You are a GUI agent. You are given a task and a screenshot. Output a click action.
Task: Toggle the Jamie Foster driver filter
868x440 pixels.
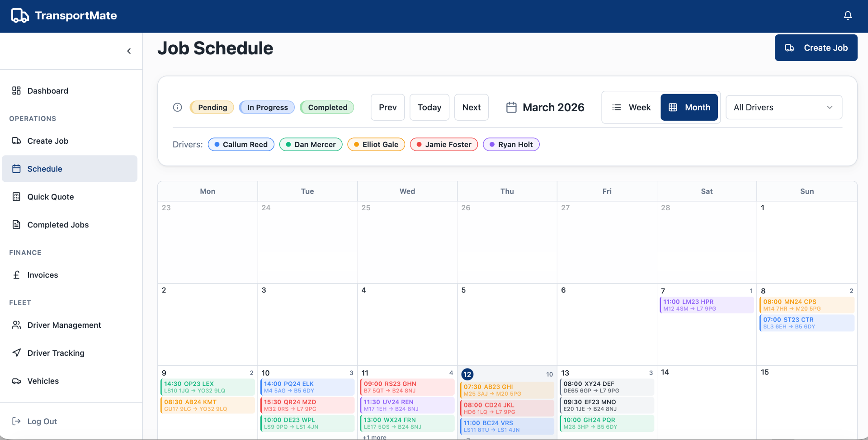pyautogui.click(x=444, y=144)
